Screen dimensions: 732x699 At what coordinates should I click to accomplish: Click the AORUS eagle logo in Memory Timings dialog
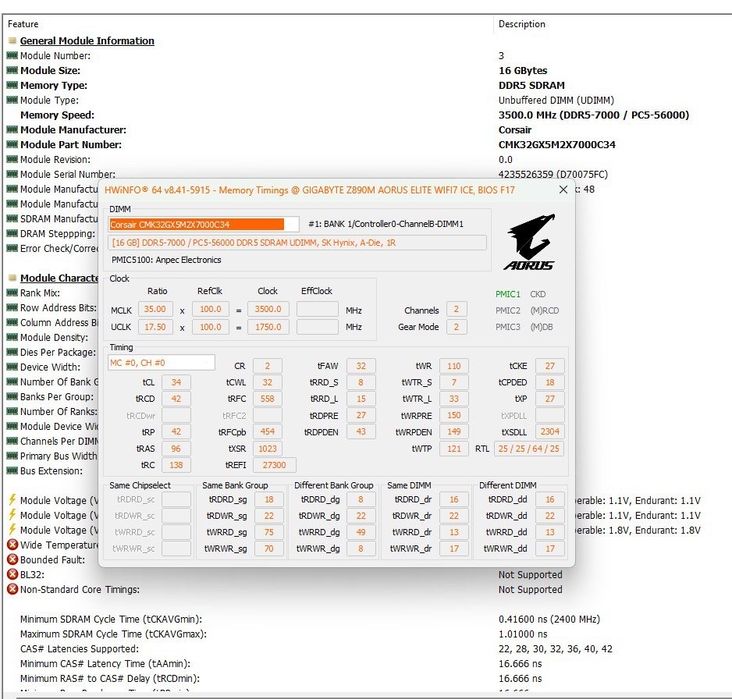pyautogui.click(x=530, y=242)
